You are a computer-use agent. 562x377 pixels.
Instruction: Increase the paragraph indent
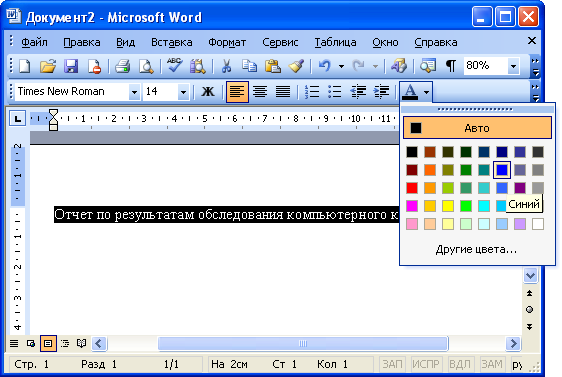(381, 92)
